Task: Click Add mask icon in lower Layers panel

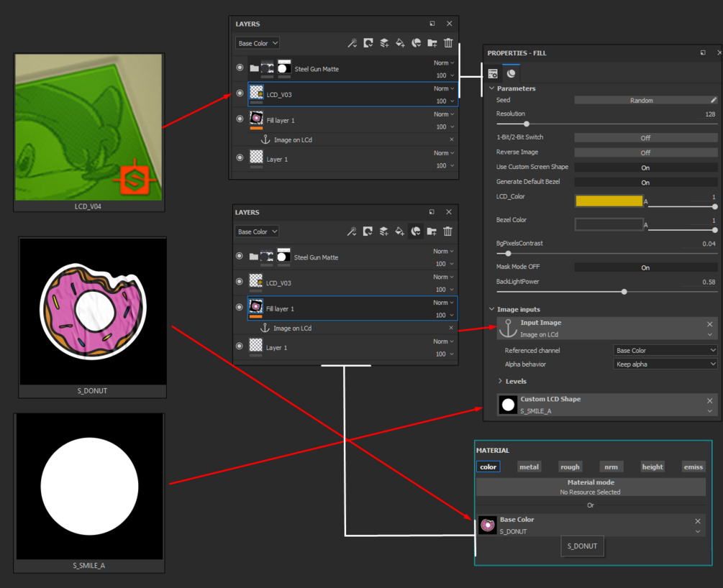Action: tap(368, 231)
